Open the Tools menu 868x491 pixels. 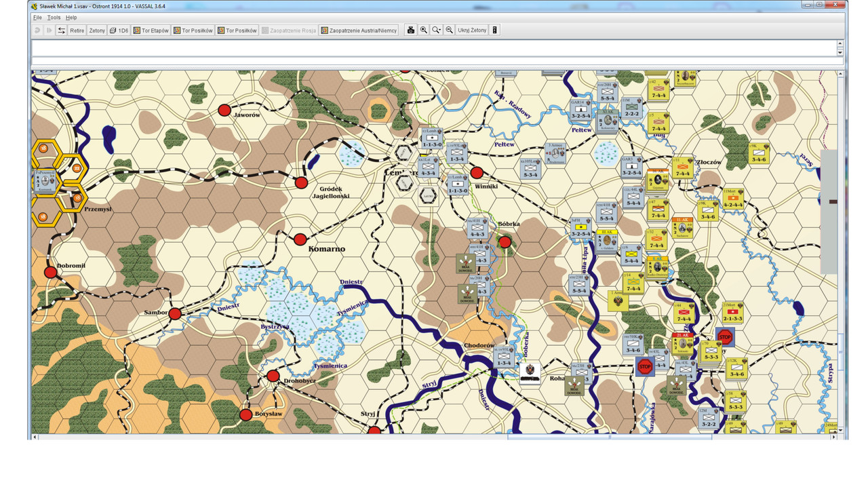pos(54,18)
